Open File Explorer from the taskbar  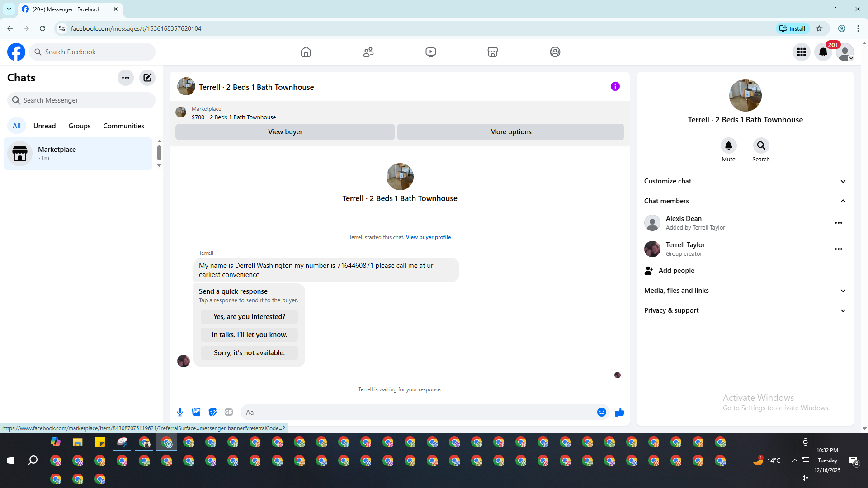(78, 442)
